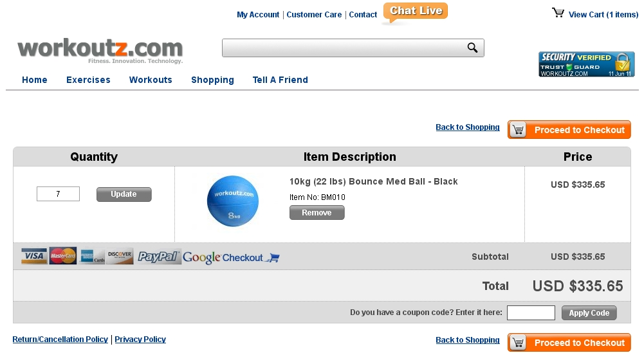The height and width of the screenshot is (353, 644).
Task: Click the Apply Code button
Action: pyautogui.click(x=589, y=312)
